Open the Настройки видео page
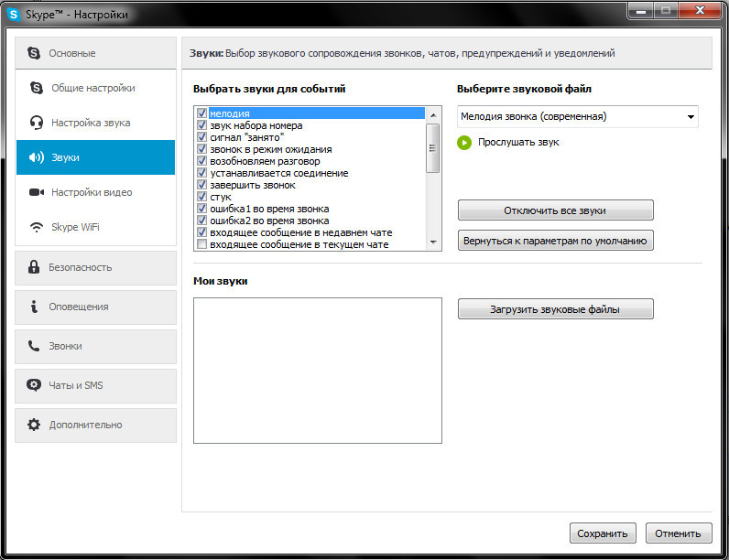 coord(95,192)
